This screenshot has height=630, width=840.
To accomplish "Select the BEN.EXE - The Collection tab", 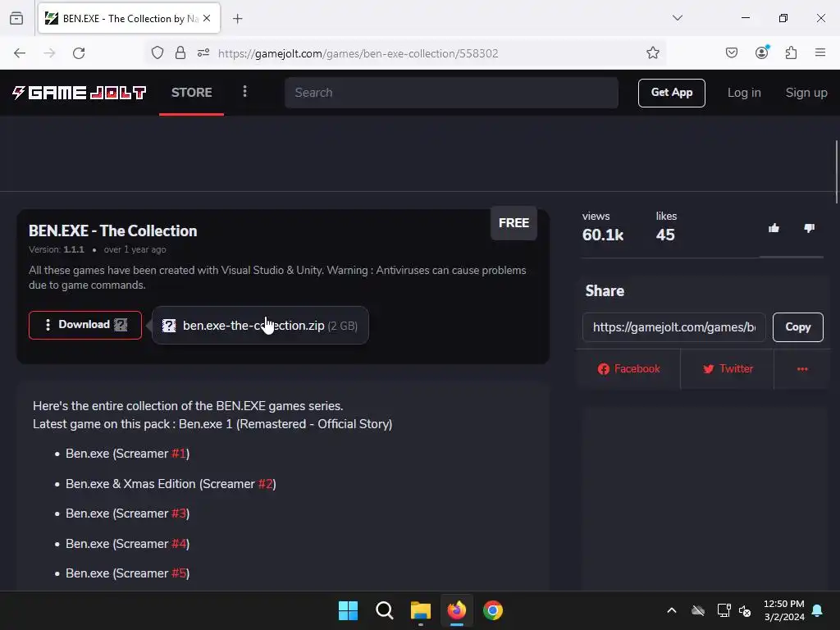I will click(x=129, y=18).
